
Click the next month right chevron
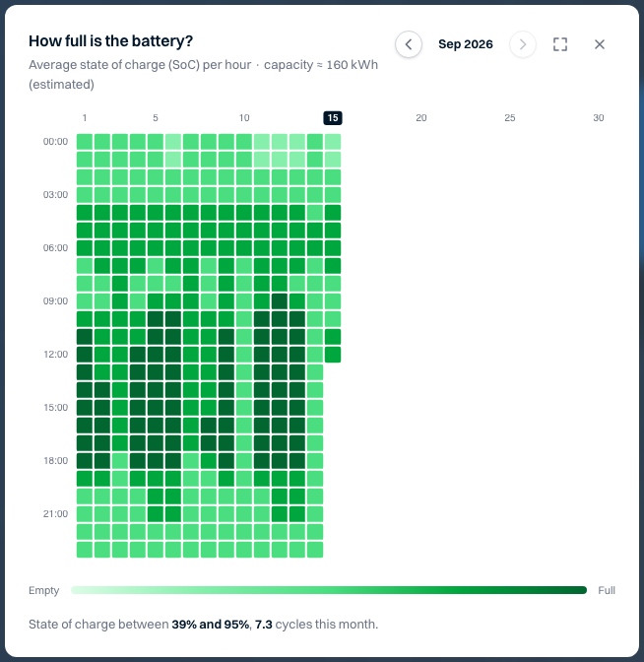click(x=523, y=44)
